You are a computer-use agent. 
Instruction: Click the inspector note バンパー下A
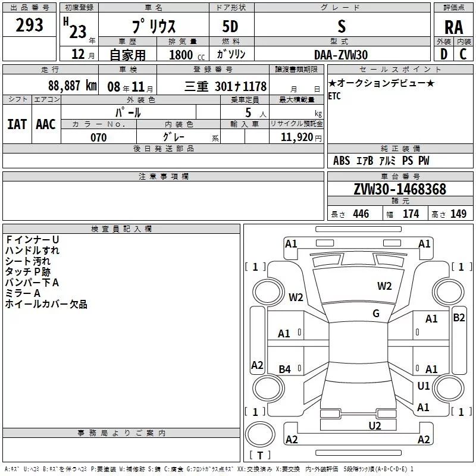[x=32, y=283]
